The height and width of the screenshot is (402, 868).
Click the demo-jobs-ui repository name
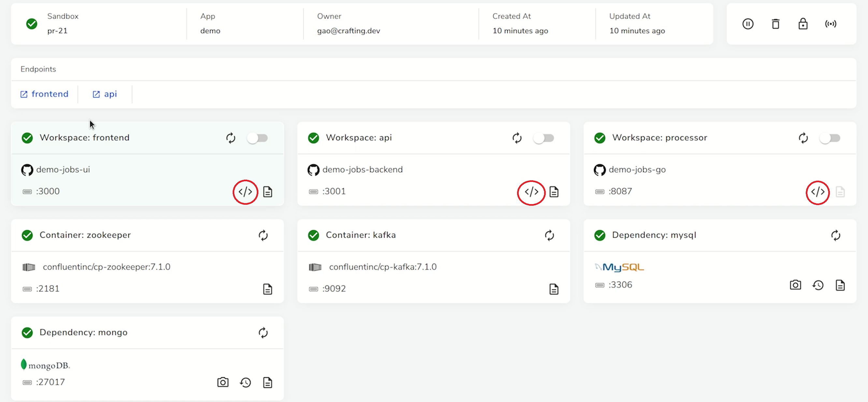(x=63, y=170)
